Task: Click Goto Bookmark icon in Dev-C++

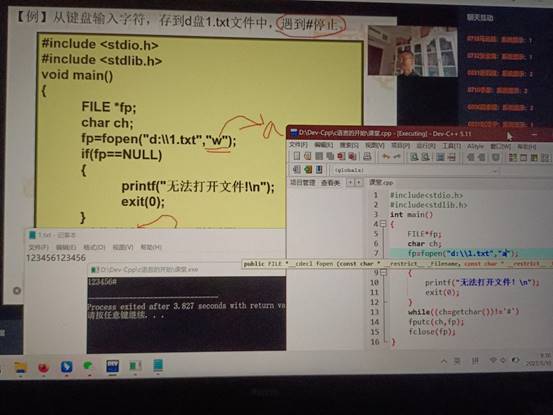Action: 319,170
